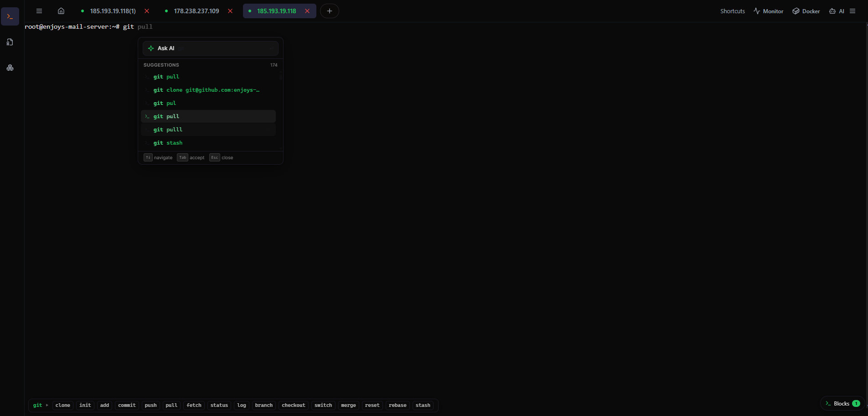Image resolution: width=868 pixels, height=416 pixels.
Task: Choose the first git pull suggestion
Action: click(x=208, y=77)
